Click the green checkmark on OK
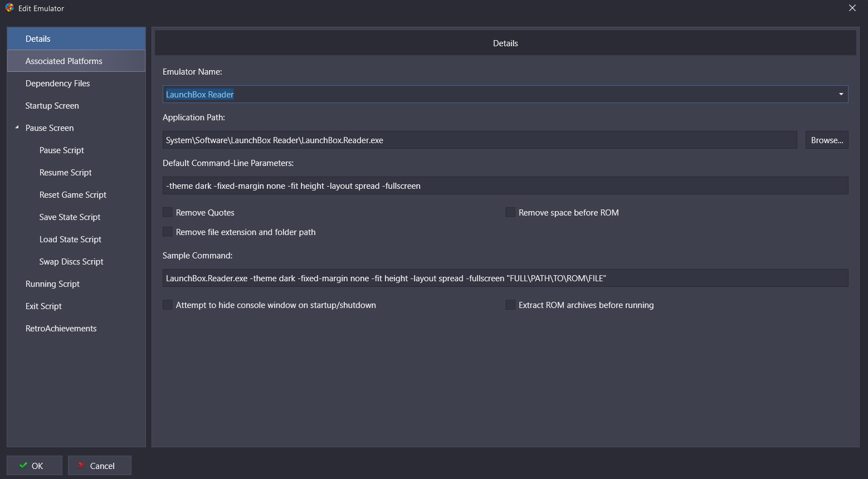This screenshot has height=479, width=868. click(23, 466)
